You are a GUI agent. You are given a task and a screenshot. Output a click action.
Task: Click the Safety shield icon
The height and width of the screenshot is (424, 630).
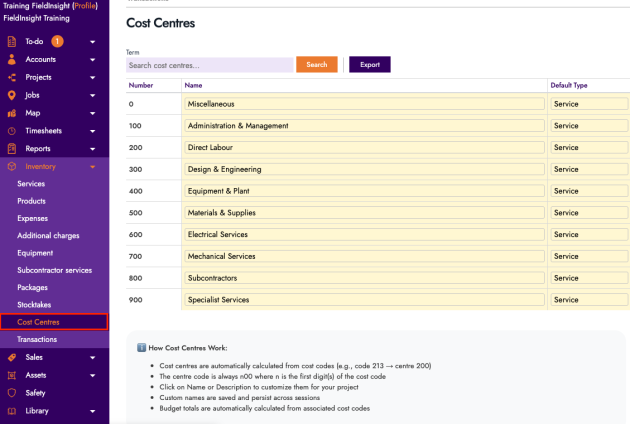click(x=12, y=393)
